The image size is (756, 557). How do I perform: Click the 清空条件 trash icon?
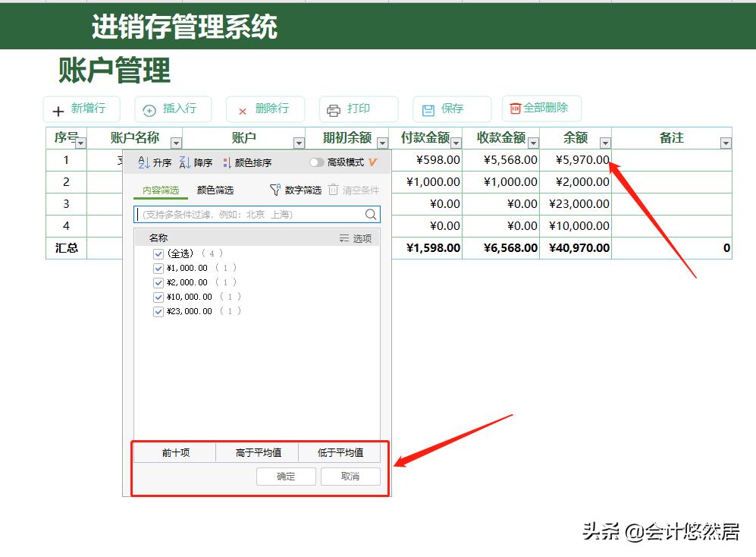tap(332, 190)
